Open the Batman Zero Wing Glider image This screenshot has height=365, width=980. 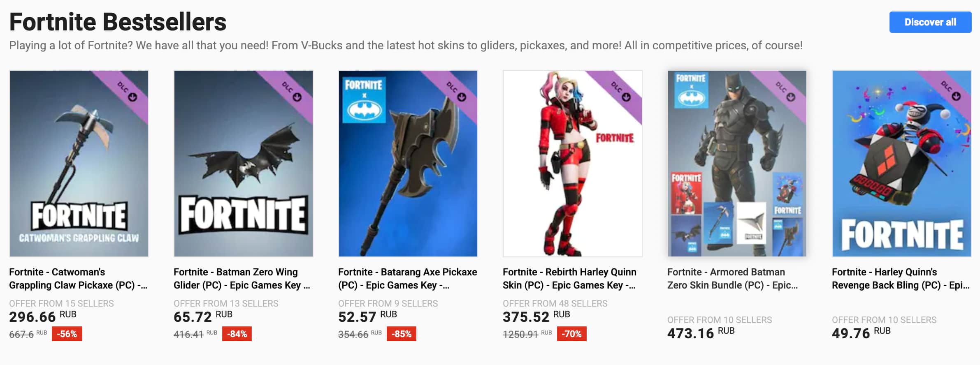[244, 164]
